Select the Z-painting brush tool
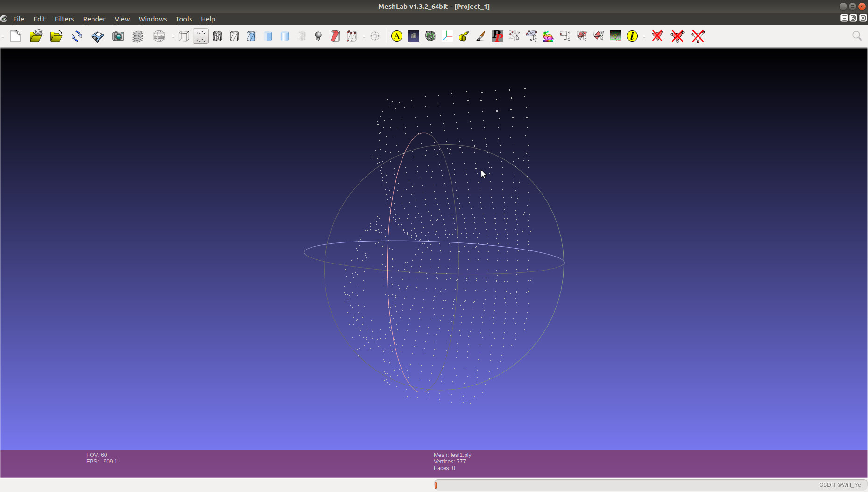This screenshot has width=868, height=492. click(x=481, y=36)
